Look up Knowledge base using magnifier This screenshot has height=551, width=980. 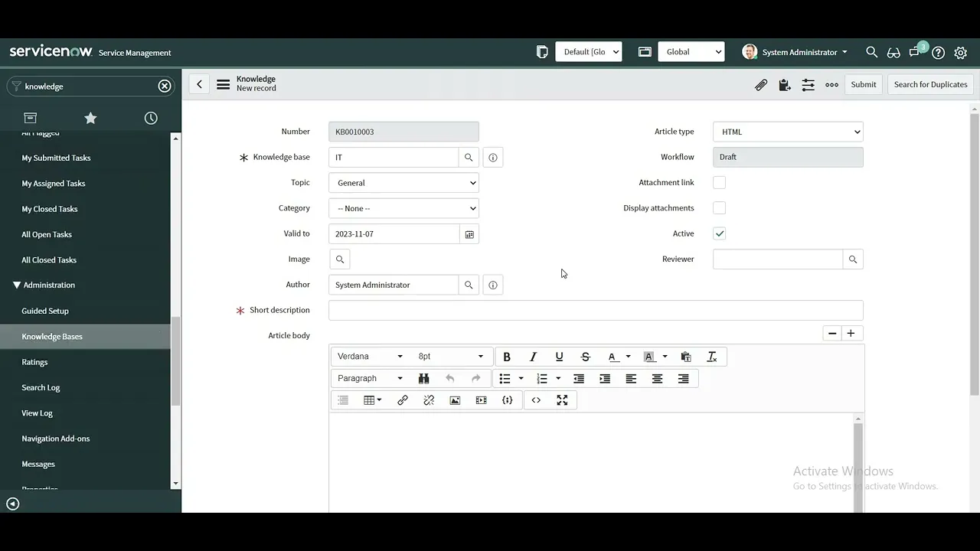(x=469, y=158)
